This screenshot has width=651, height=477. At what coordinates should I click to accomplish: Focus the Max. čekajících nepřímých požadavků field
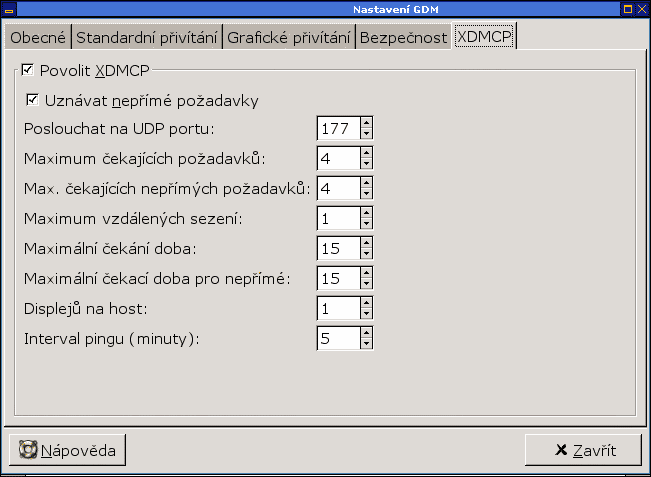(338, 188)
